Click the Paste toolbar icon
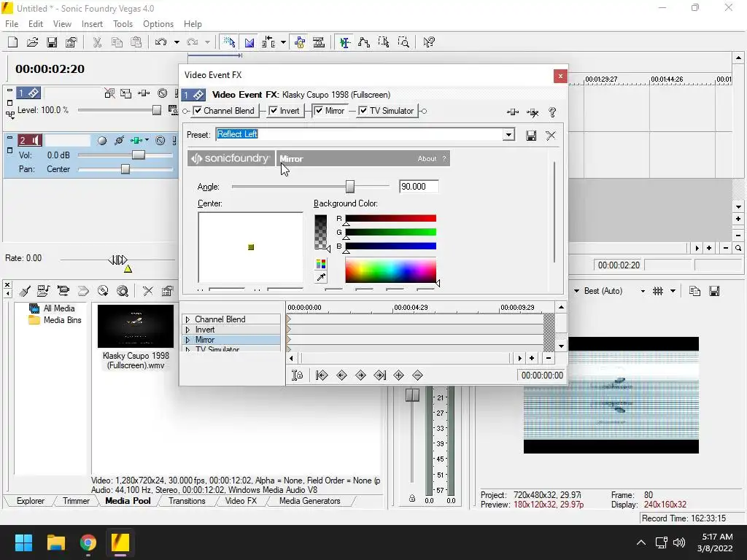The height and width of the screenshot is (560, 747). coord(136,42)
